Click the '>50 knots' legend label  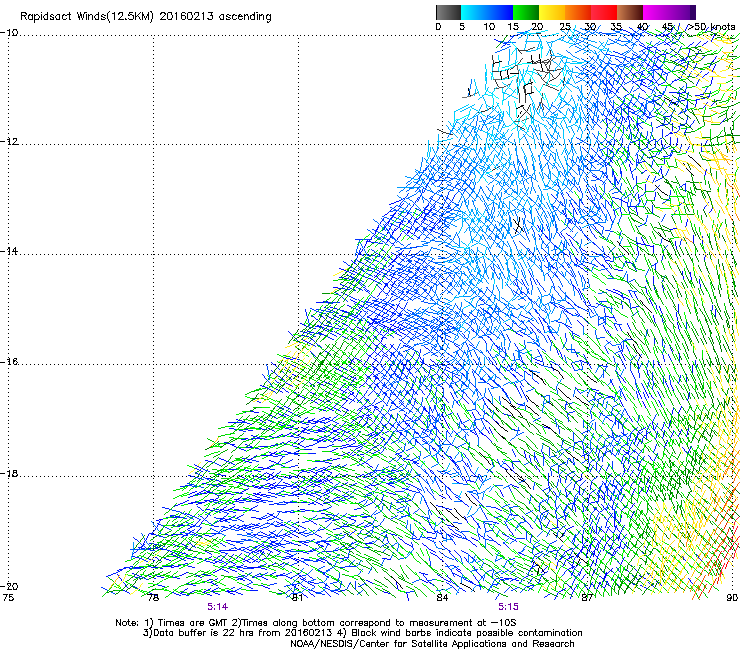[x=711, y=27]
